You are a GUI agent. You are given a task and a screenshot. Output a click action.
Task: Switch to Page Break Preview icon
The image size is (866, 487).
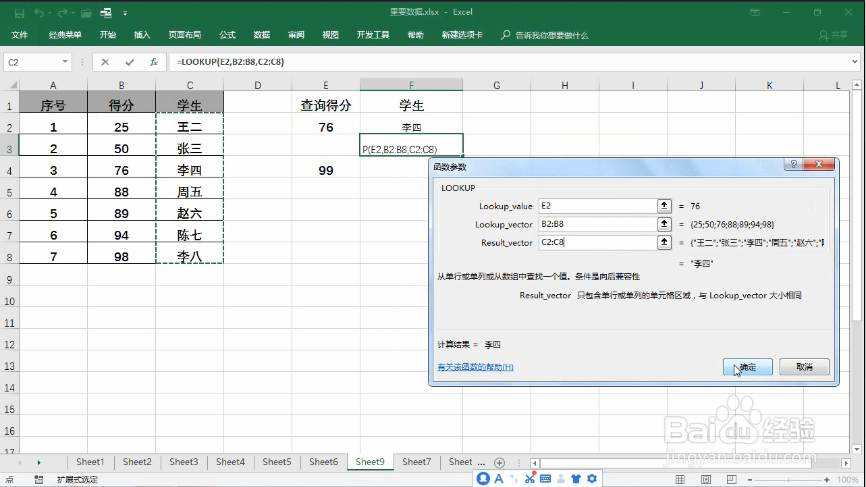[731, 479]
